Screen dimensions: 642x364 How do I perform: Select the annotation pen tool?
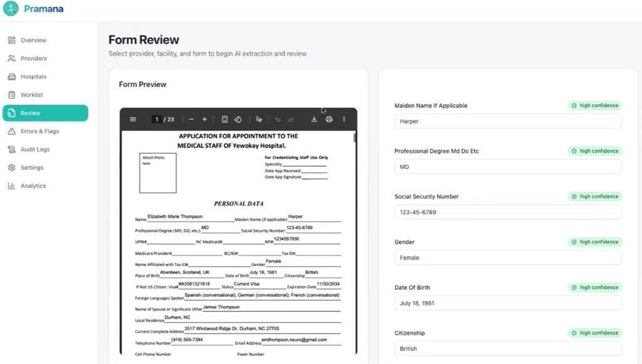pos(260,119)
